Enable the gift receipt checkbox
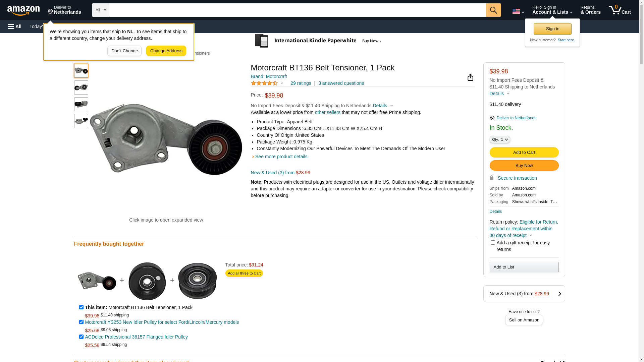Screen dimensions: 644x362 [x=493, y=243]
